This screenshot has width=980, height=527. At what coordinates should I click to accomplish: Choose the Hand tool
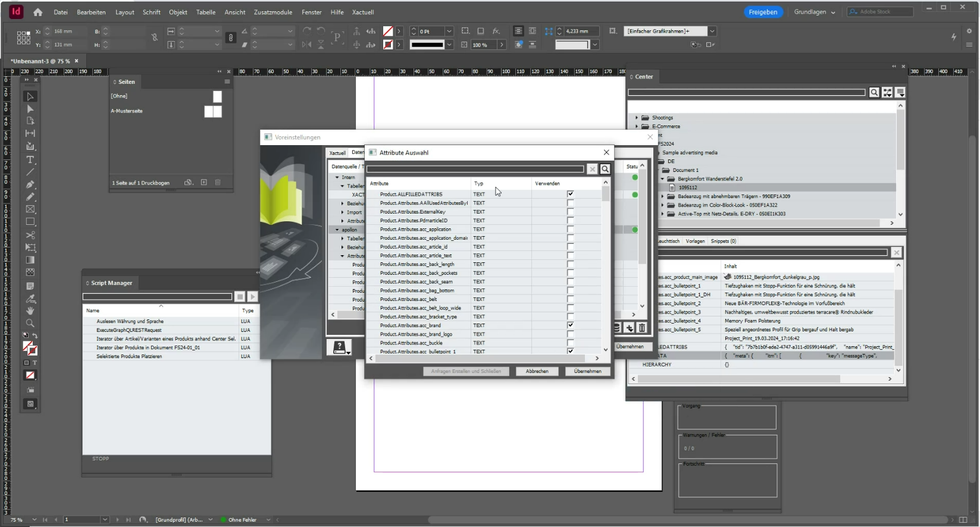point(30,310)
